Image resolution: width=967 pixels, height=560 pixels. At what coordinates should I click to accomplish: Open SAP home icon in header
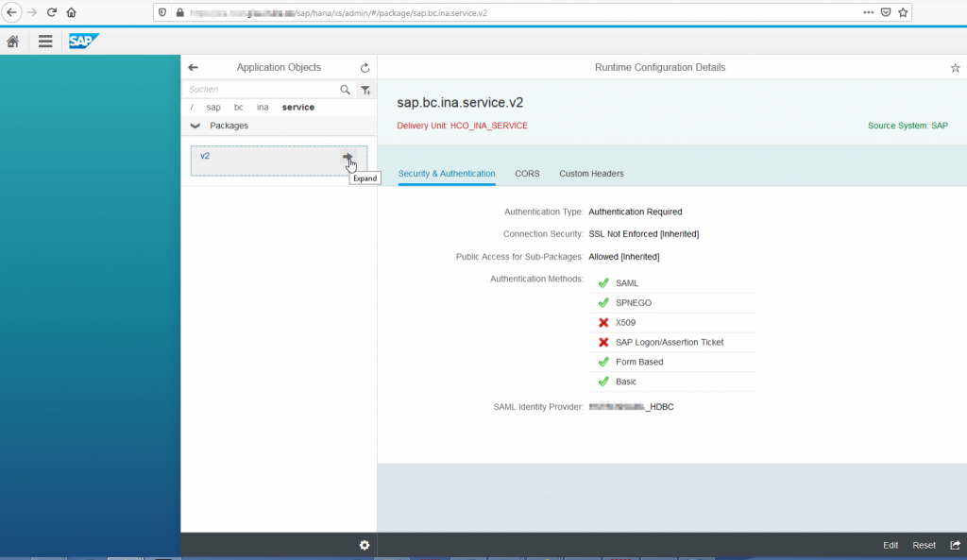pos(13,42)
